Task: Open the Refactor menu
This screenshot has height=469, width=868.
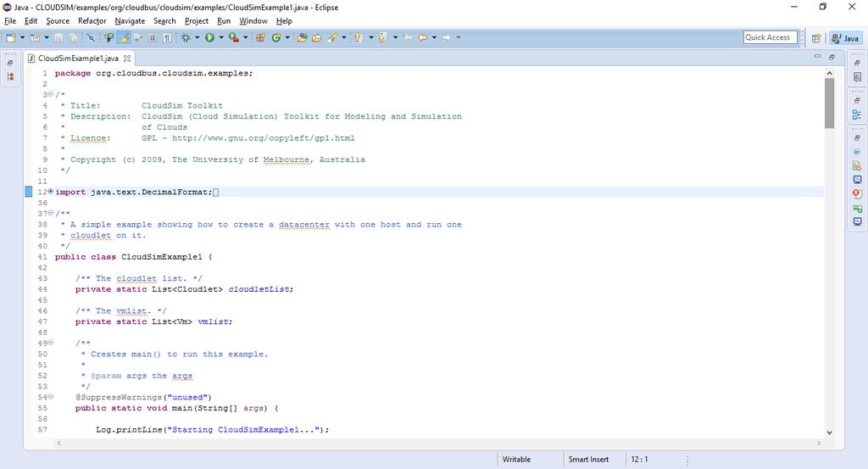Action: click(x=92, y=21)
